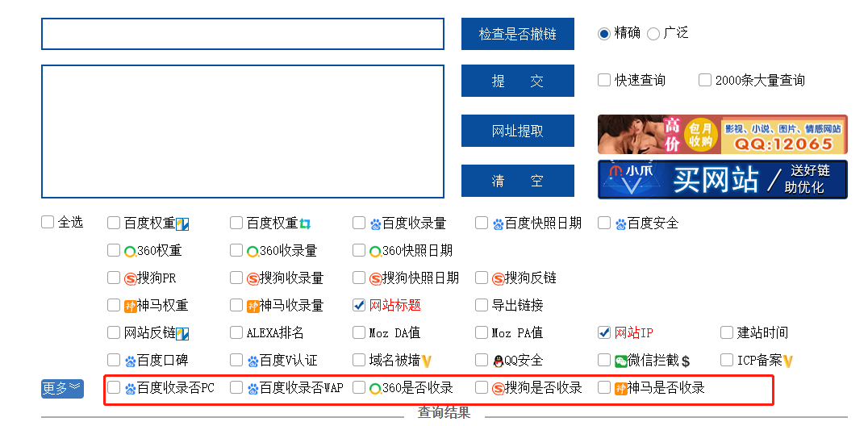Enable the 快速查询 checkbox

pos(604,80)
